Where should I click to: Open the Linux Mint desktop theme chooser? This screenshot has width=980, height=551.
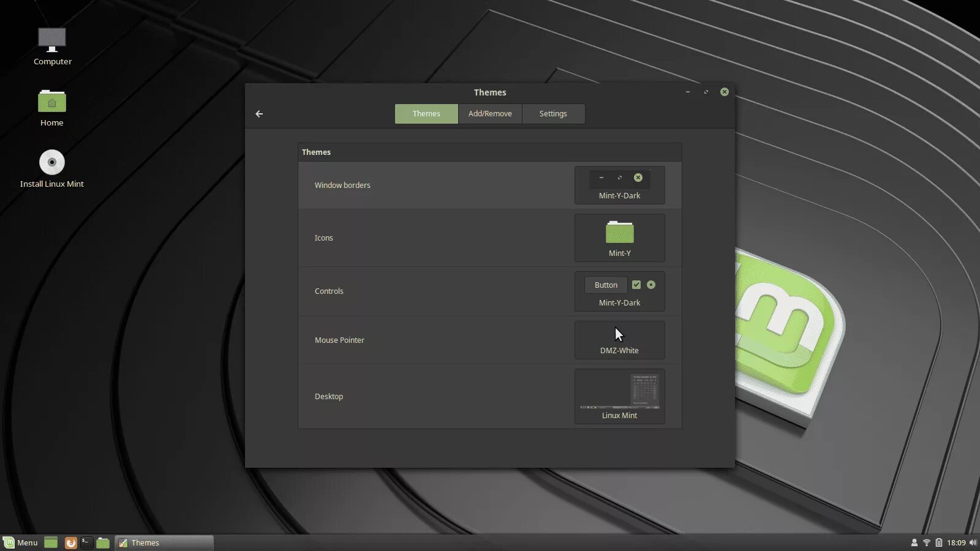(620, 396)
